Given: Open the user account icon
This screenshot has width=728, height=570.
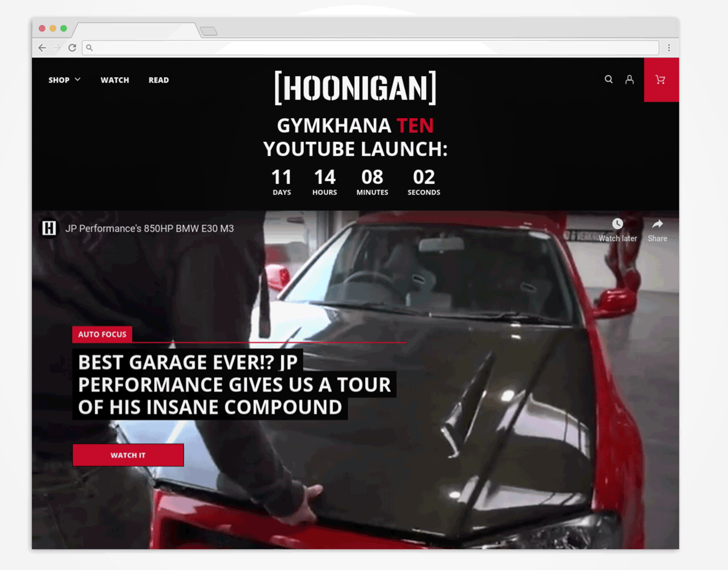Looking at the screenshot, I should (630, 79).
